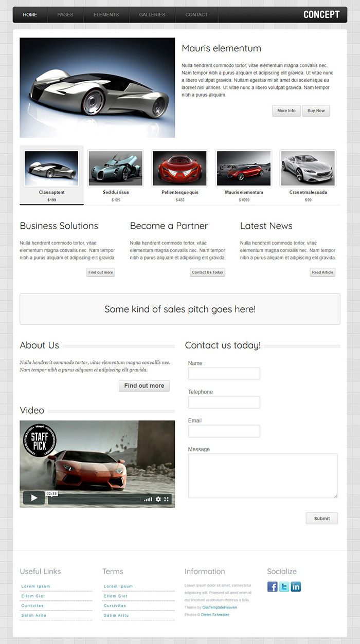Adjust the video volume bars
The image size is (360, 644).
(148, 499)
